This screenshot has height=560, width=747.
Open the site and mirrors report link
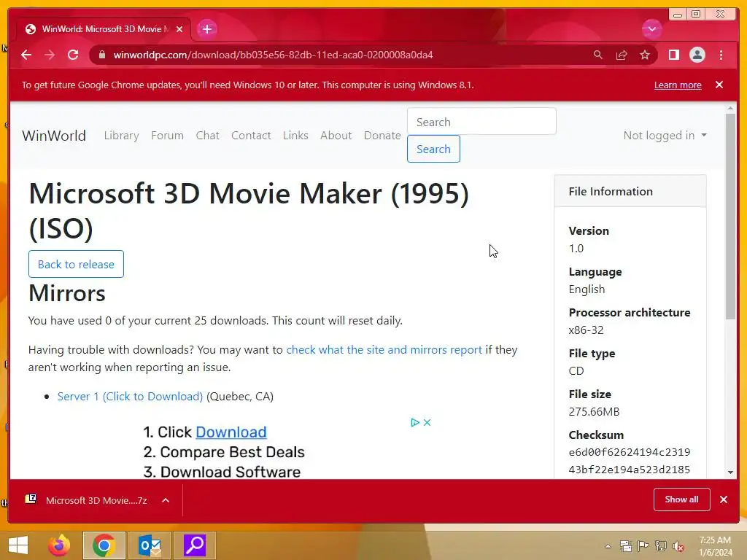click(x=384, y=349)
